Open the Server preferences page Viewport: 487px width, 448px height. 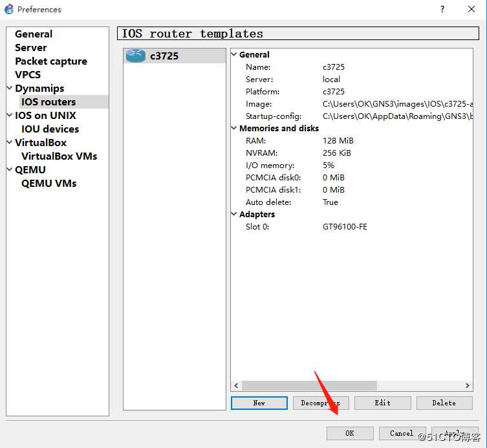pos(31,47)
